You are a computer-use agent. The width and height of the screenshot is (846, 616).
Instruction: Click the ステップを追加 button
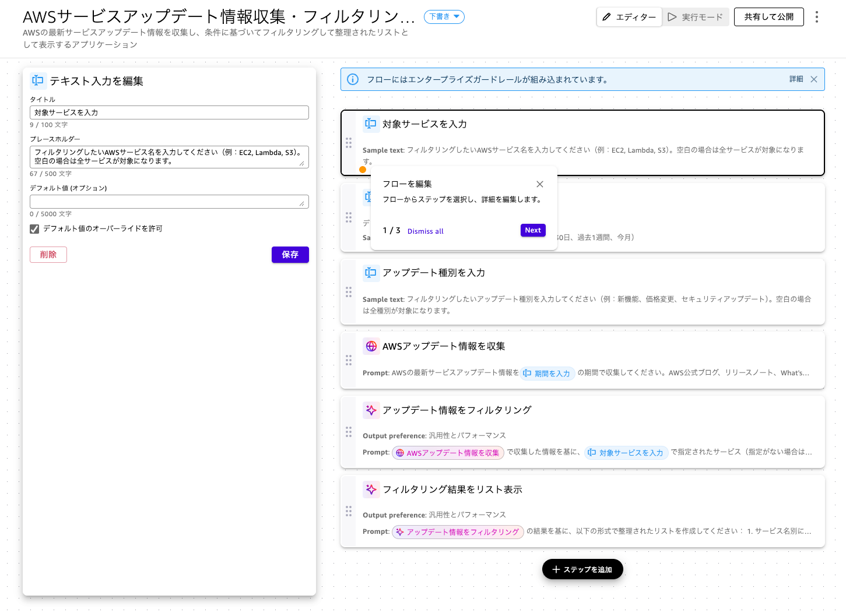click(x=582, y=569)
